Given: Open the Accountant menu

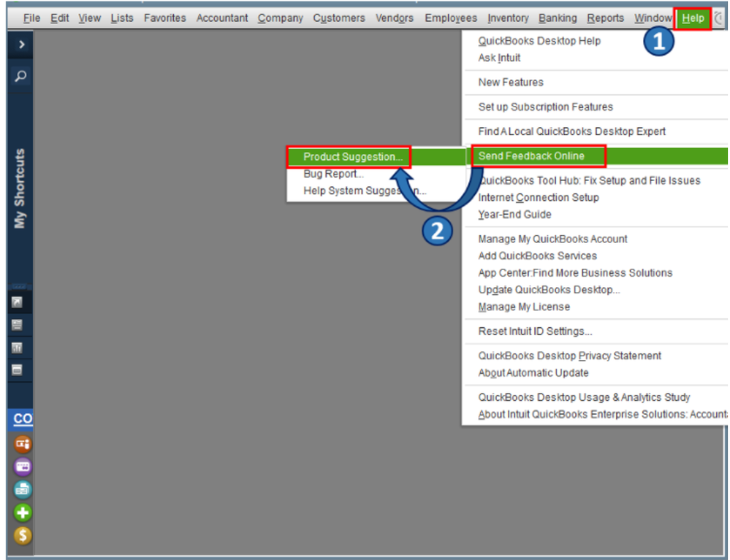Looking at the screenshot, I should click(x=222, y=18).
